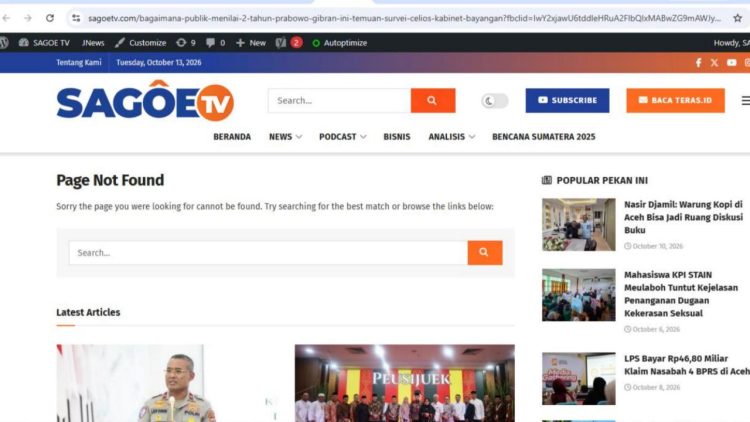Click the October 10, 2026 article date
Viewport: 750px width, 422px height.
pyautogui.click(x=653, y=246)
